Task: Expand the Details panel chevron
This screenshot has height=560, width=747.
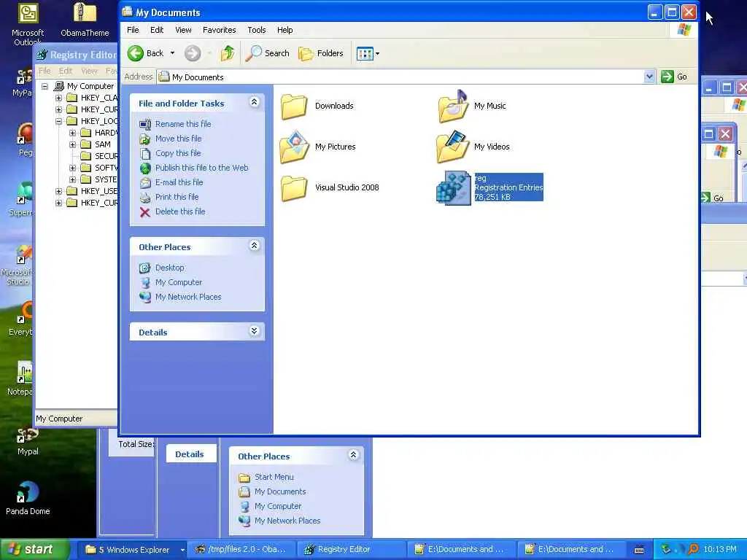Action: [254, 331]
